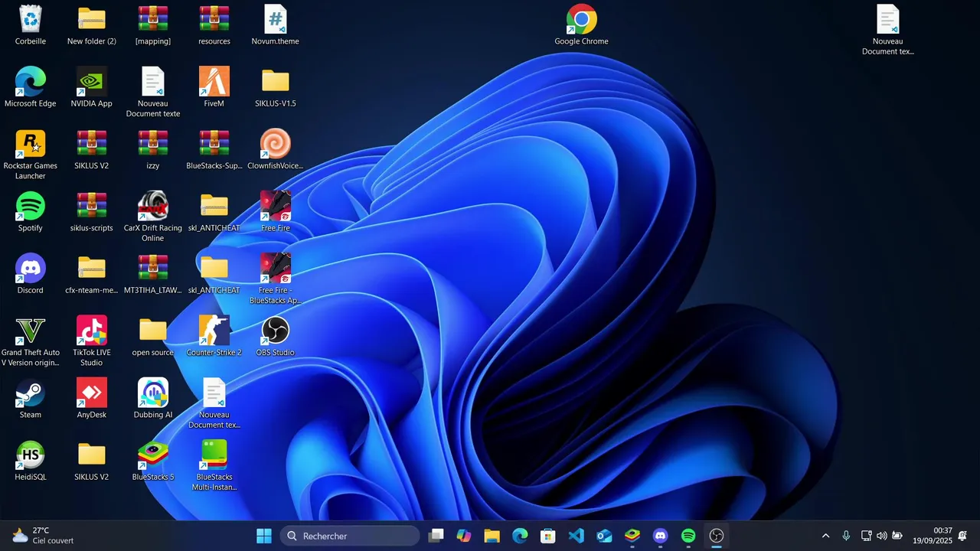Select the Spotify desktop shortcut
The width and height of the screenshot is (980, 551).
pyautogui.click(x=31, y=206)
